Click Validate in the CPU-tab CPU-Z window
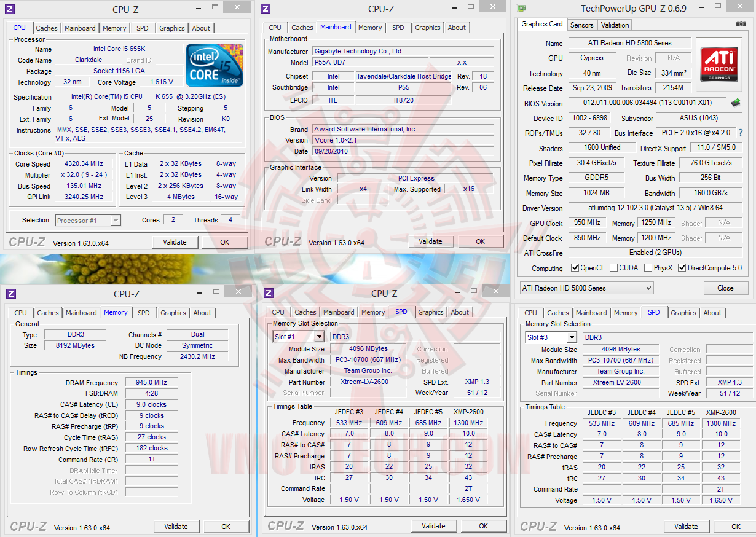The width and height of the screenshot is (756, 537). point(175,242)
